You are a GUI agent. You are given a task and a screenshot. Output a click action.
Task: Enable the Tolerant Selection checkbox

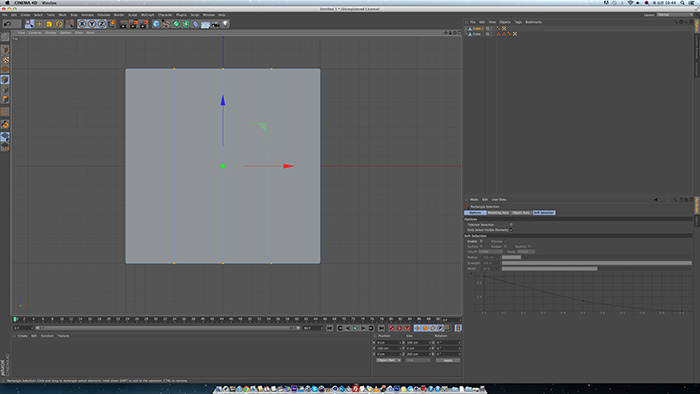pos(511,224)
